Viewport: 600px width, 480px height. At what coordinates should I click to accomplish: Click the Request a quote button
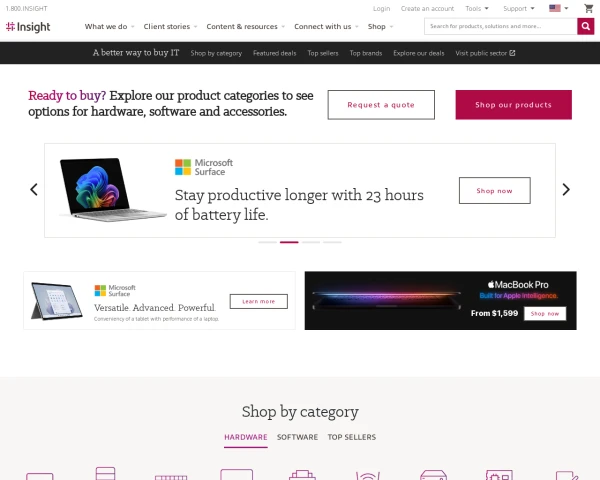click(x=381, y=105)
